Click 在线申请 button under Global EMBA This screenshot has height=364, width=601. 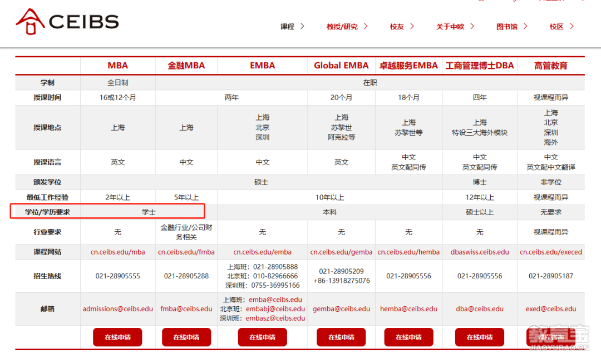341,337
